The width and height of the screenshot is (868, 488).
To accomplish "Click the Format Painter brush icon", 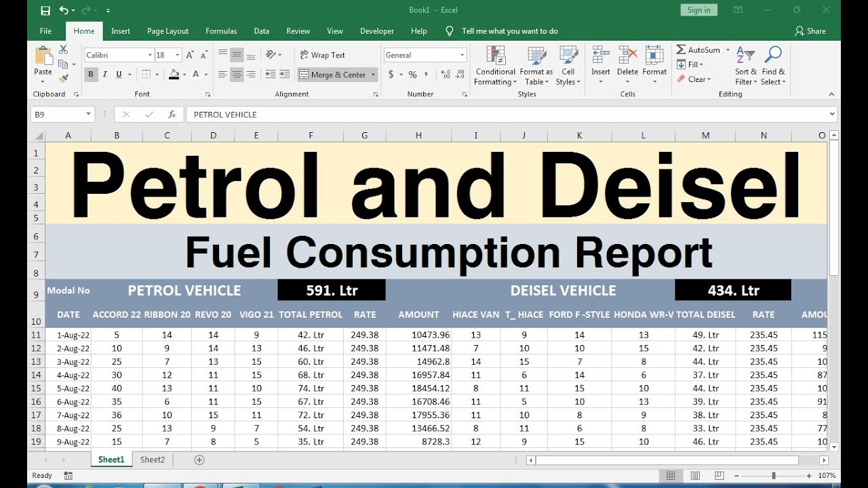I will pyautogui.click(x=63, y=79).
